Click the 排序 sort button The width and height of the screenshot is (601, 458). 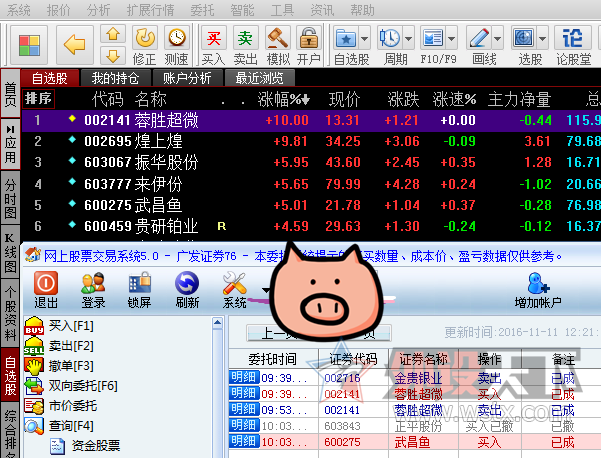pos(38,99)
